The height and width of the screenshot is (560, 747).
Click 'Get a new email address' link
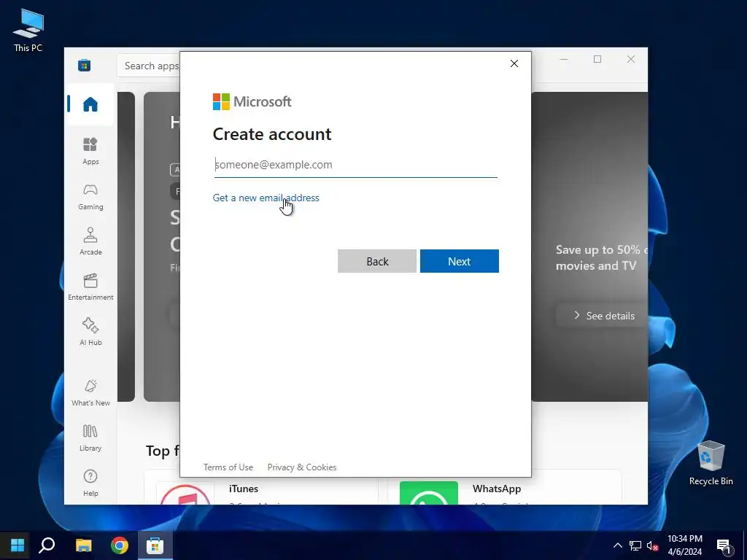(266, 198)
